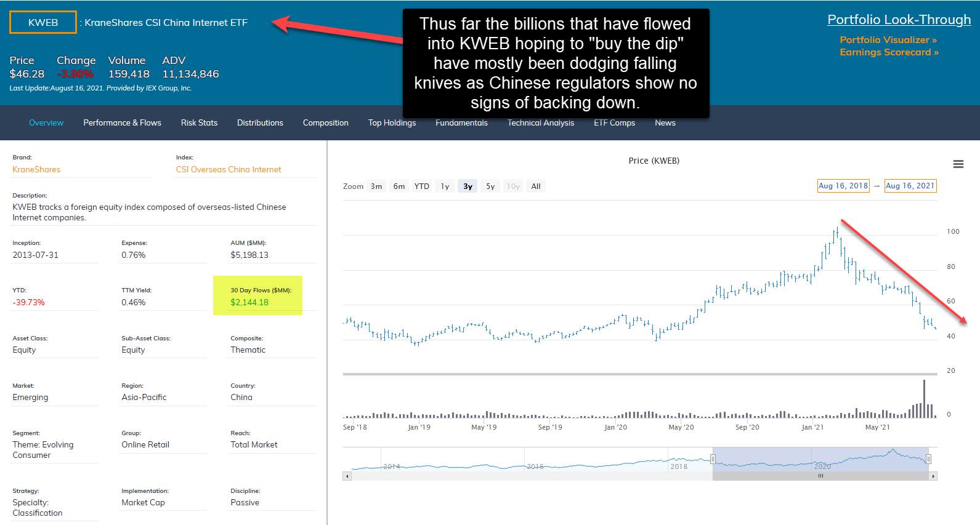Switch to the ETF Comps tab

[x=614, y=123]
